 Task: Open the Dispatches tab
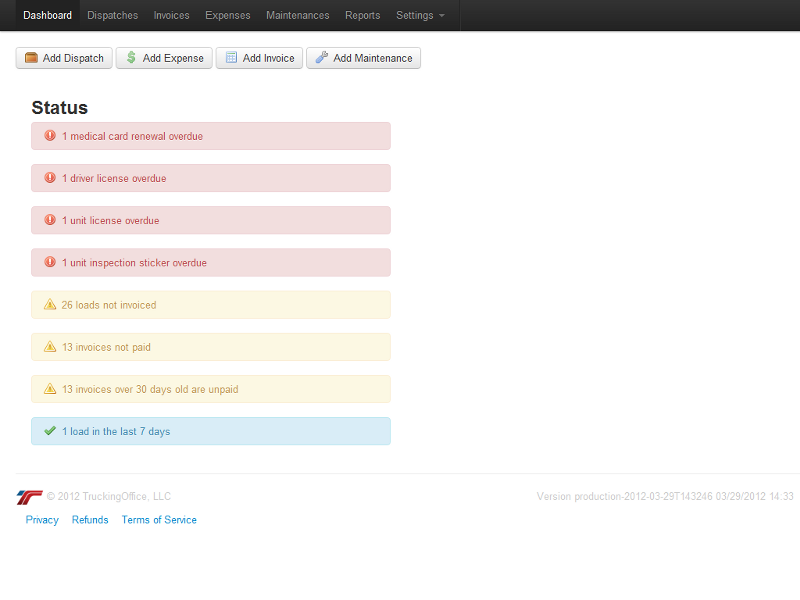pos(113,15)
